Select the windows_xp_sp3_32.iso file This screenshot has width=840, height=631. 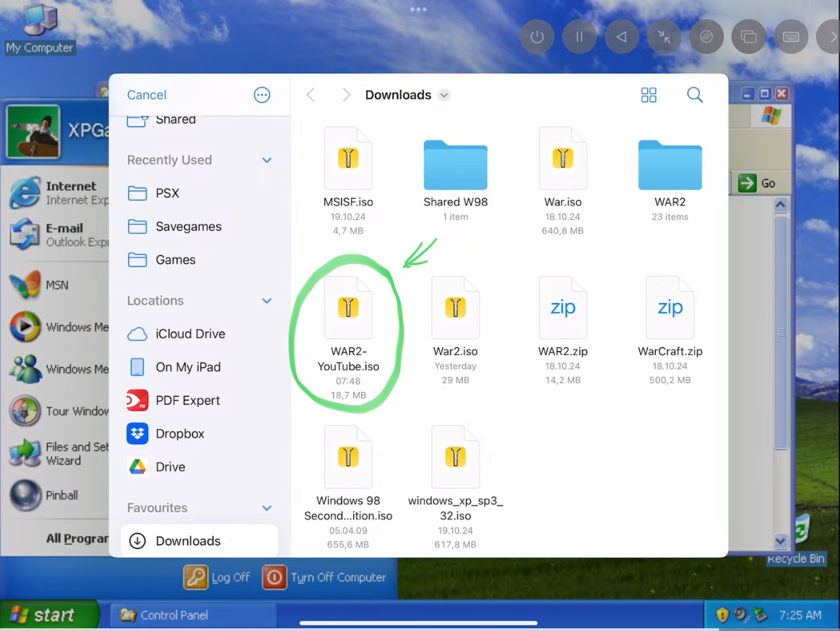point(456,487)
